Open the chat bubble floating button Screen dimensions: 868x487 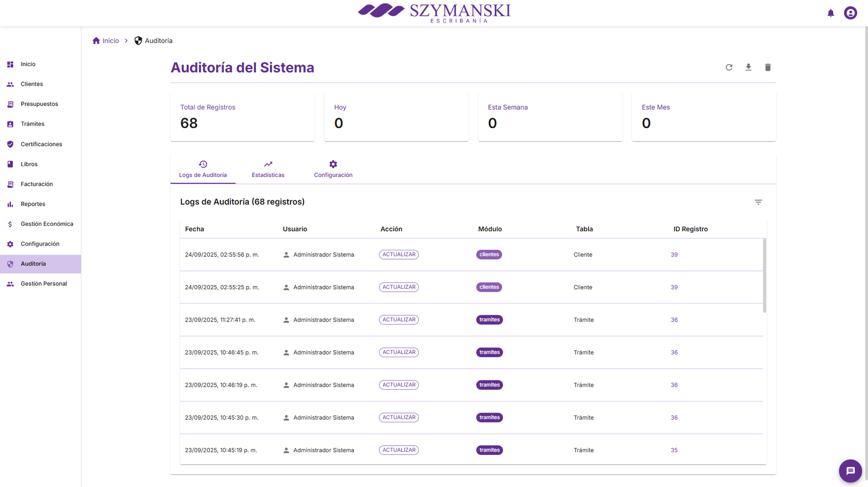(850, 471)
